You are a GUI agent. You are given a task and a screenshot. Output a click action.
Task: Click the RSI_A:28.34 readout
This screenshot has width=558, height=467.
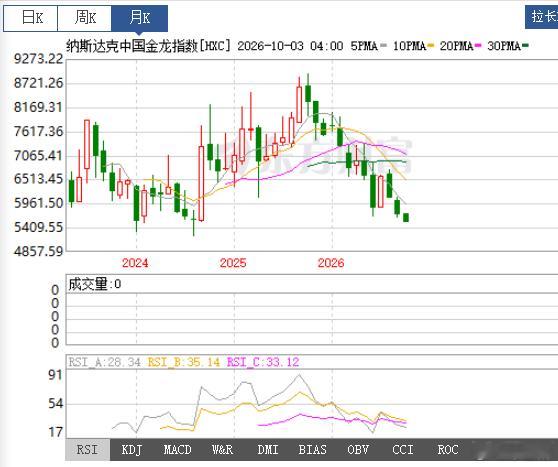point(105,362)
